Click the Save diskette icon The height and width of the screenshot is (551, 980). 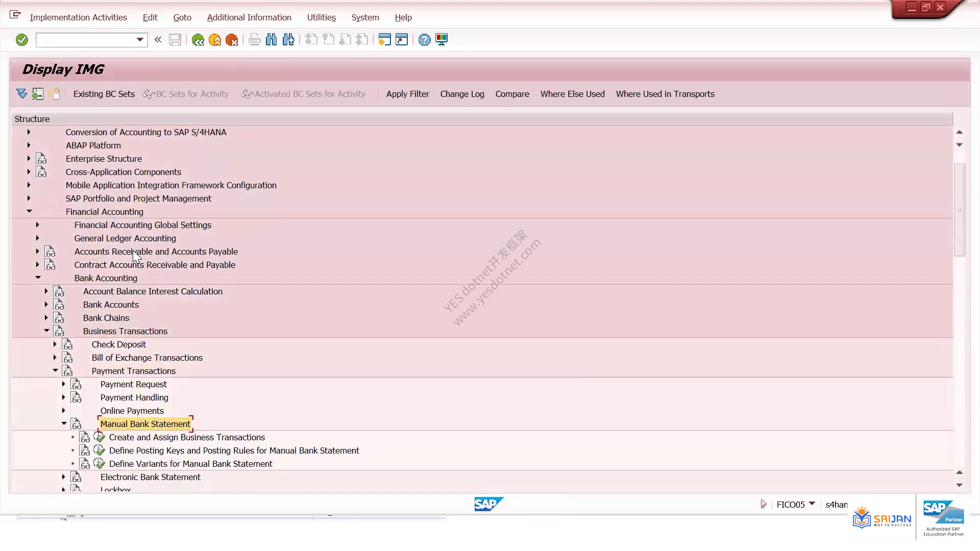pos(175,40)
